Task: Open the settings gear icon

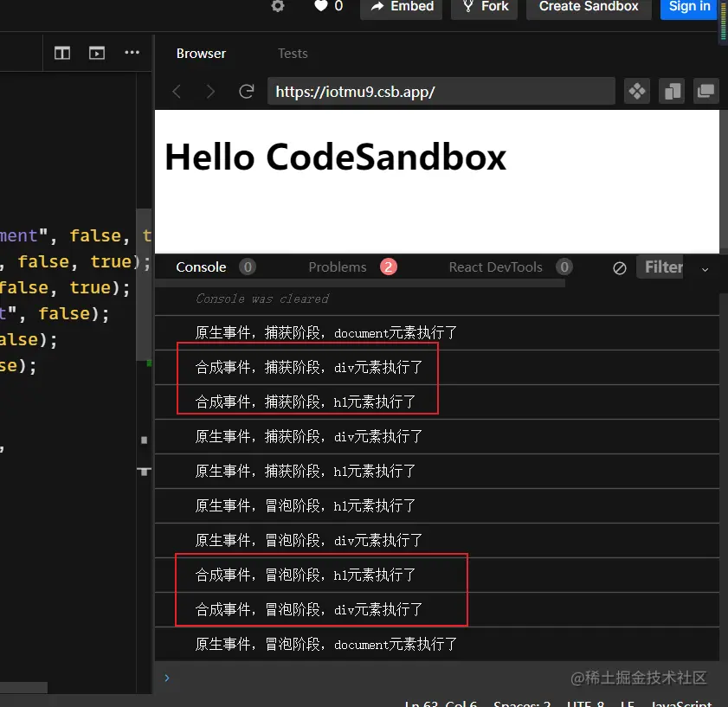Action: [x=278, y=6]
